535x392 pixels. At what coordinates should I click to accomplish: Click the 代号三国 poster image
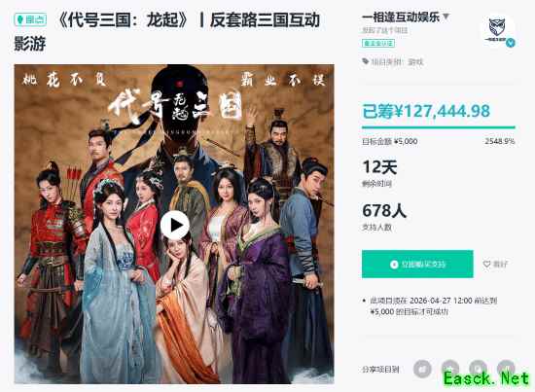[174, 224]
